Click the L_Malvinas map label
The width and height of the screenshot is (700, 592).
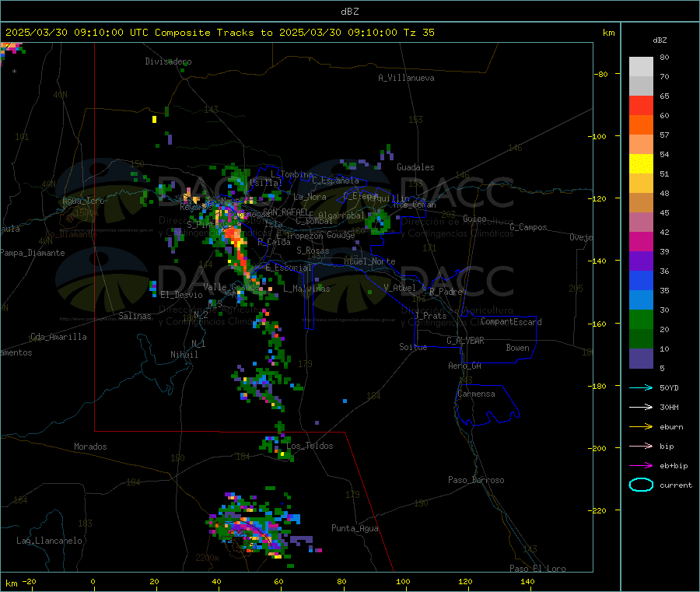(306, 289)
